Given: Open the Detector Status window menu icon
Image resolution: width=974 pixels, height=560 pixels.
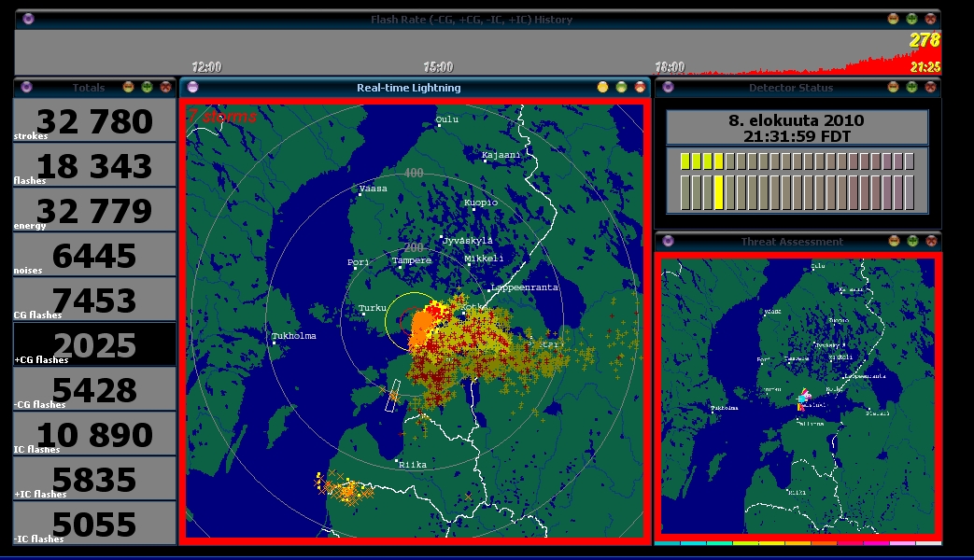Looking at the screenshot, I should tap(668, 87).
